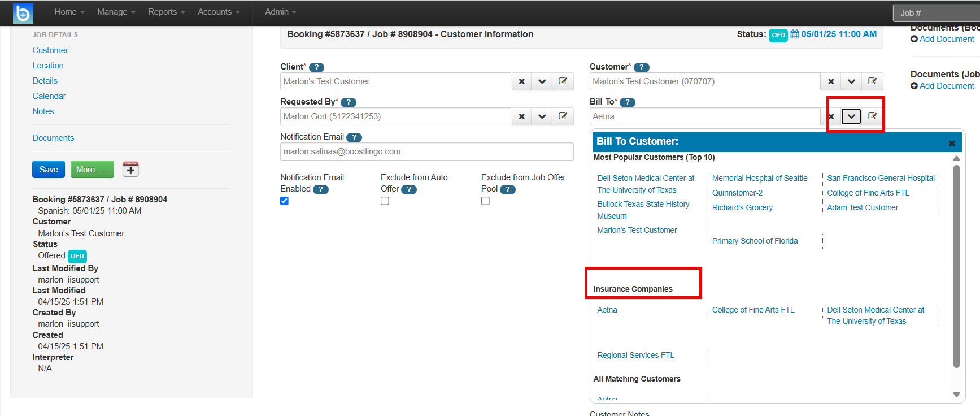Choose Adam Test Customer
980x416 pixels.
tap(863, 207)
